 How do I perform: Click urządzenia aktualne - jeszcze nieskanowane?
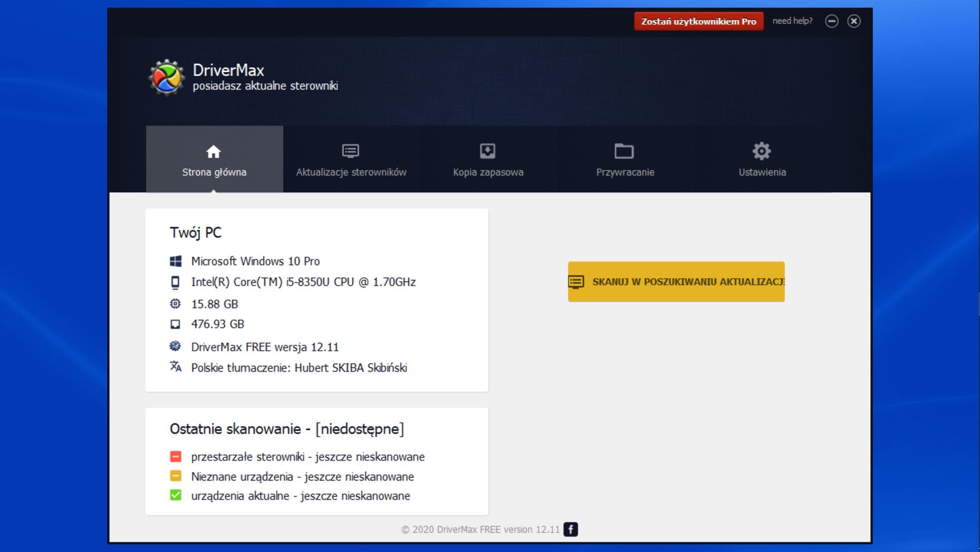(x=300, y=496)
